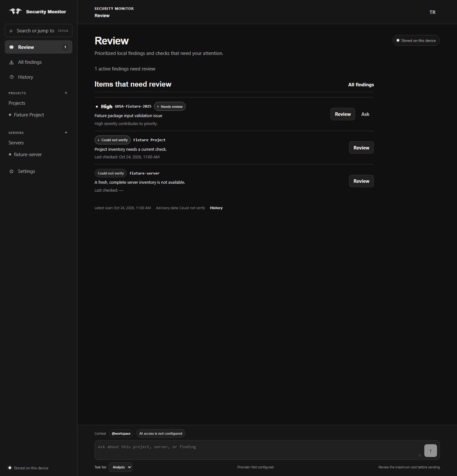Image resolution: width=457 pixels, height=476 pixels.
Task: Click "Provider: Not configured" text
Action: pos(255,467)
